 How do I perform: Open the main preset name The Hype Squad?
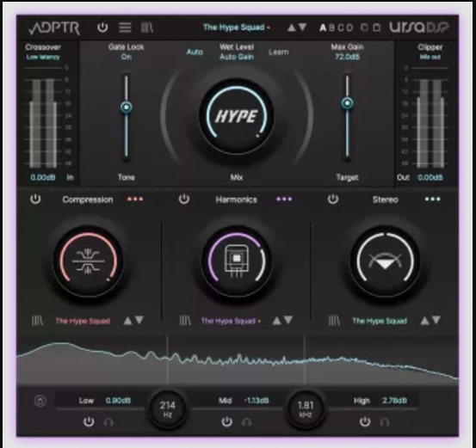(234, 28)
